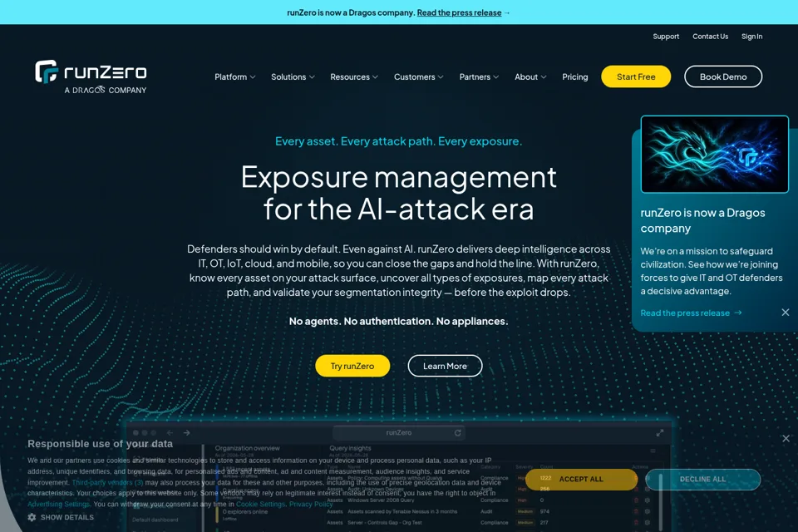Click the dragon artwork thumbnail in the card

pyautogui.click(x=715, y=155)
